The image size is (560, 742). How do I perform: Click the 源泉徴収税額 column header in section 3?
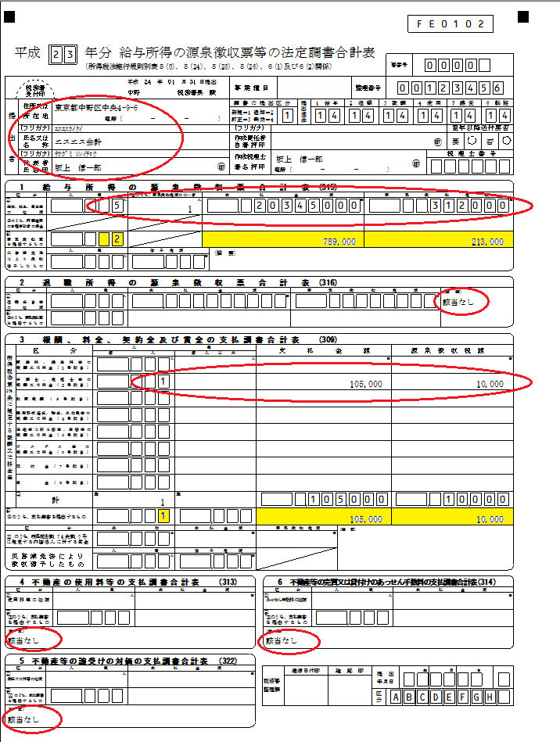click(x=447, y=350)
